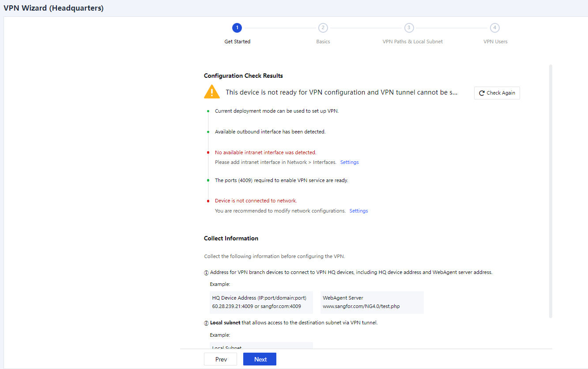Click the step 2 circle icon
Screen dimensions: 588x369
click(323, 28)
